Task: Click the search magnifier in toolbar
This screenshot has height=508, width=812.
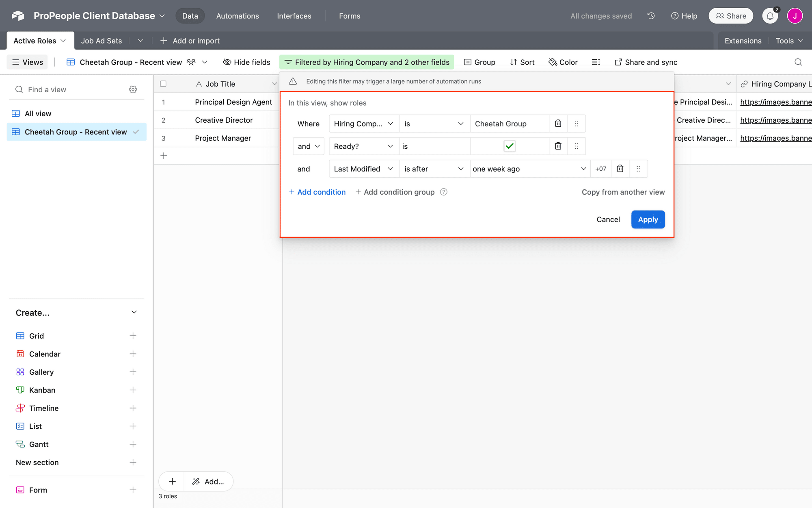Action: coord(798,62)
